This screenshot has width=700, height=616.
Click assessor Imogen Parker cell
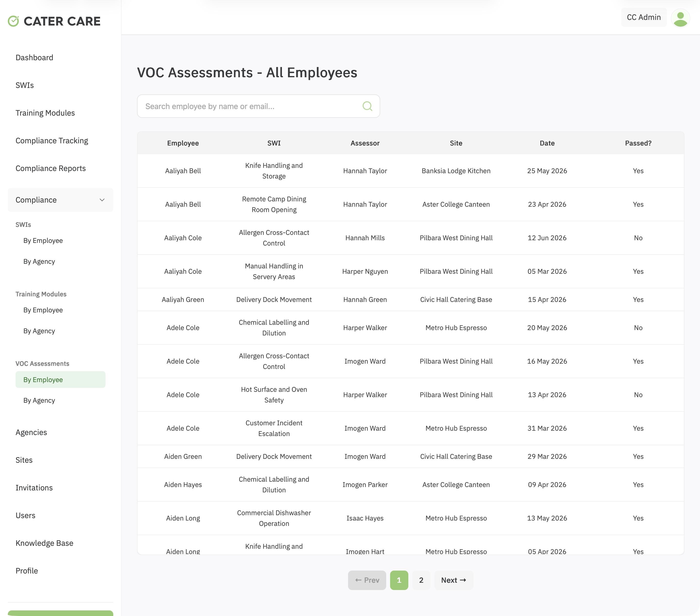(x=365, y=485)
